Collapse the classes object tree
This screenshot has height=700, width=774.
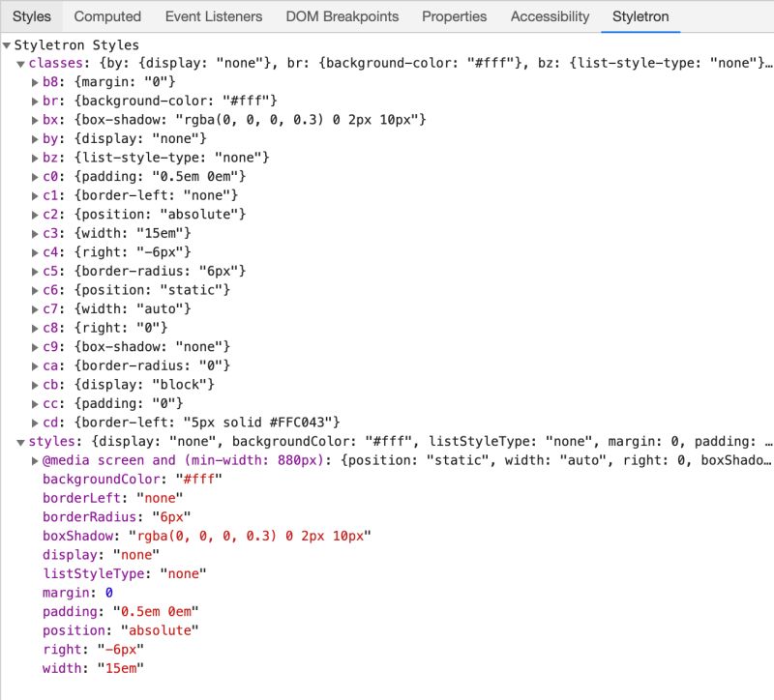click(20, 64)
